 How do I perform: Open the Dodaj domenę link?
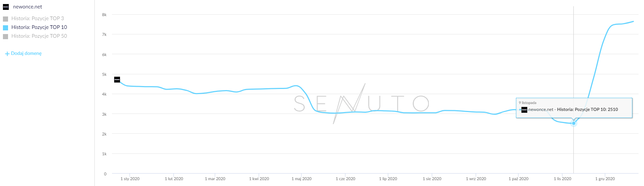pos(26,53)
